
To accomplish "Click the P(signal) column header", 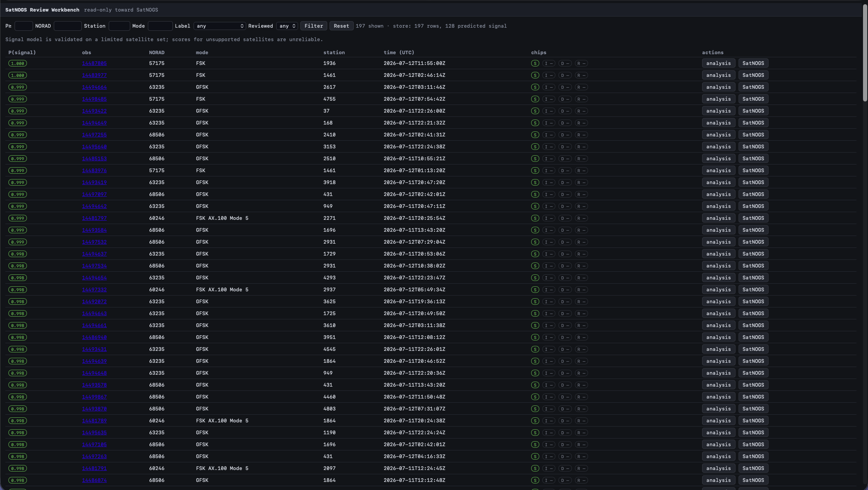I will (x=22, y=53).
